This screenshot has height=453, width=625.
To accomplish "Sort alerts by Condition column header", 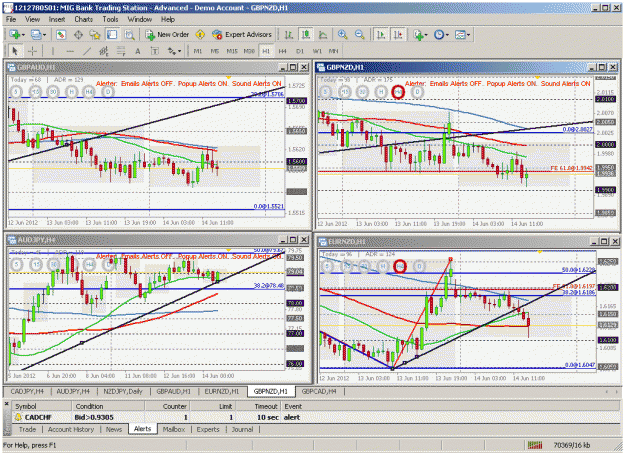I will 108,406.
